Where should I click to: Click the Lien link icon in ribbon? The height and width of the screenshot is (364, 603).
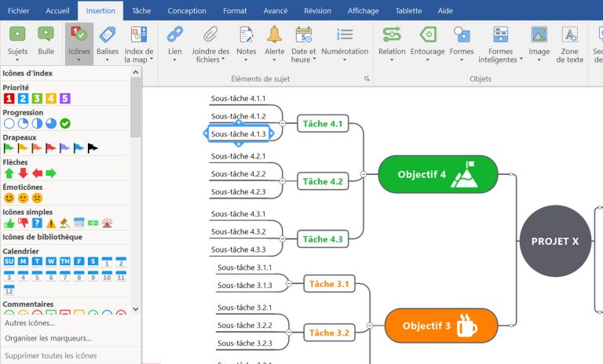174,35
